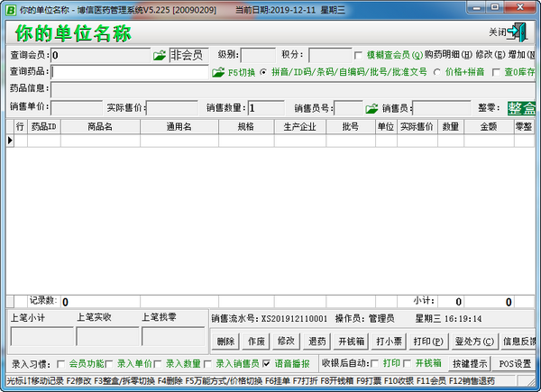Select the 价格+拼音 radio option

tap(436, 72)
